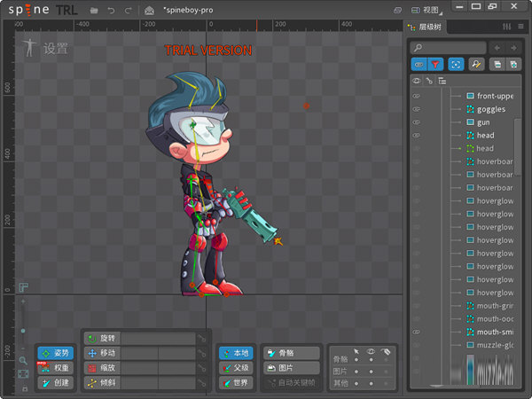Click the tree find-and-replace icon
The width and height of the screenshot is (532, 399).
[x=476, y=65]
